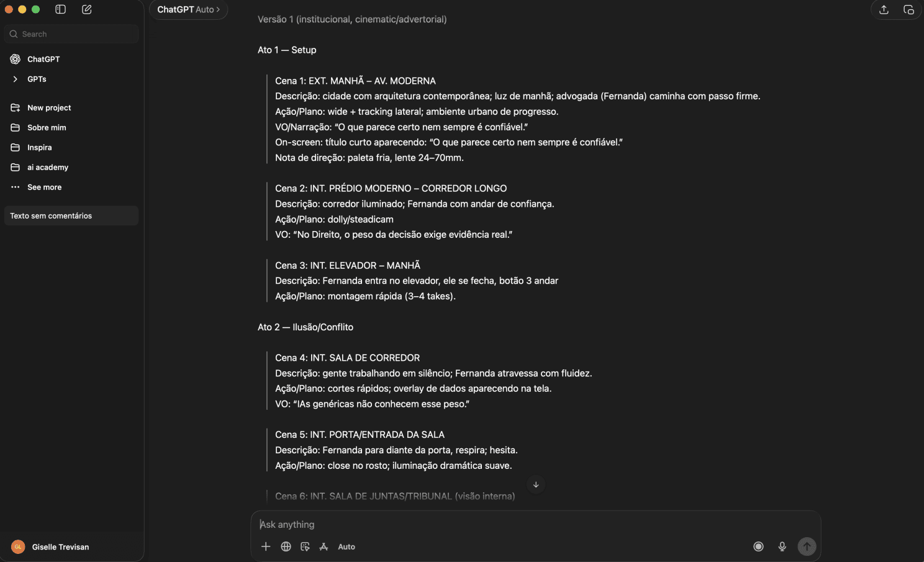Select the dictation microphone icon

782,546
